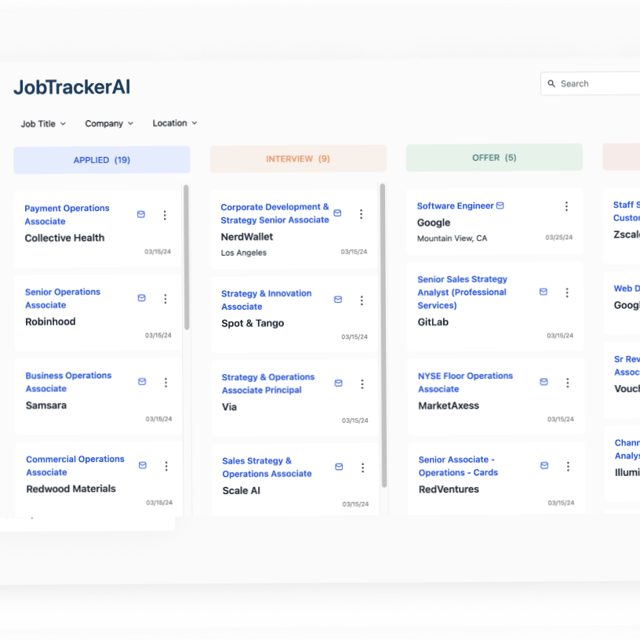This screenshot has height=640, width=640.
Task: Open Sales Strategy & Operations Associate link
Action: [267, 467]
